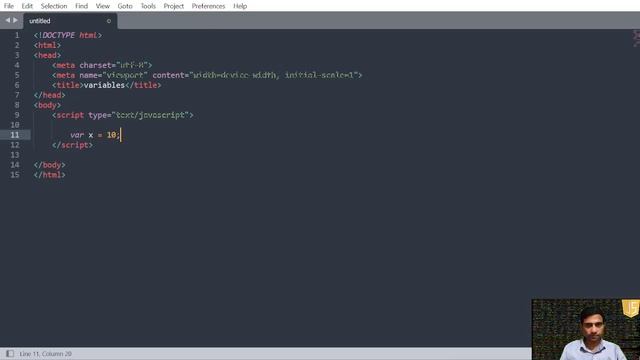Viewport: 640px width, 360px height.
Task: Click the opening body tag
Action: click(47, 105)
